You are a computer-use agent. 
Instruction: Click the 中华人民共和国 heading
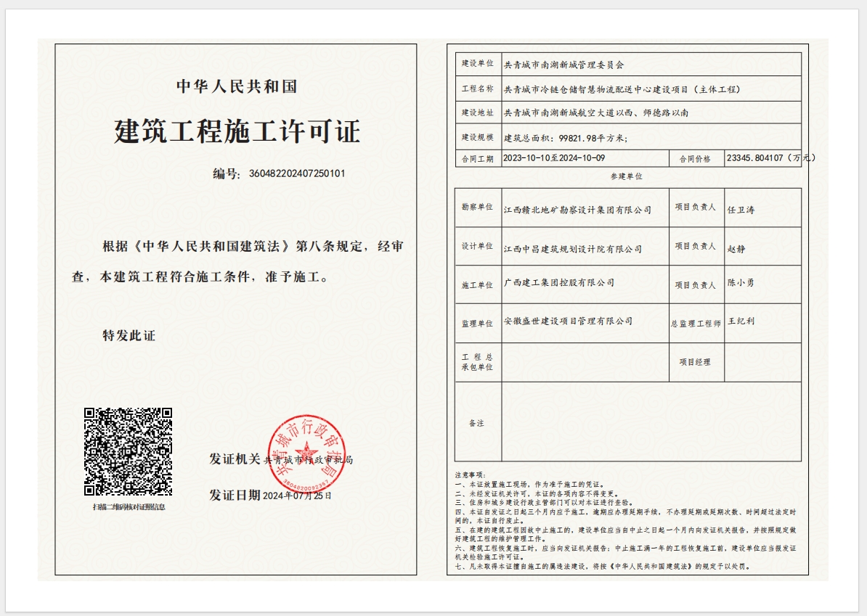point(237,86)
